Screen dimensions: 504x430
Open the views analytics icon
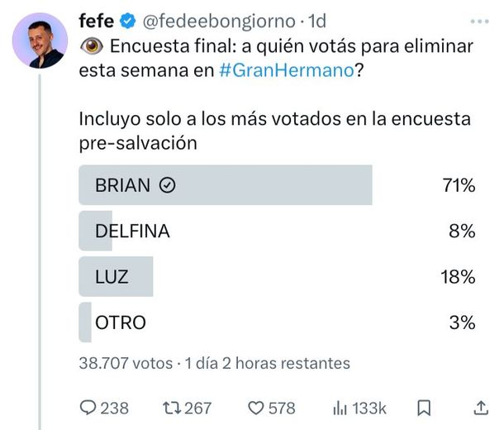tap(339, 408)
